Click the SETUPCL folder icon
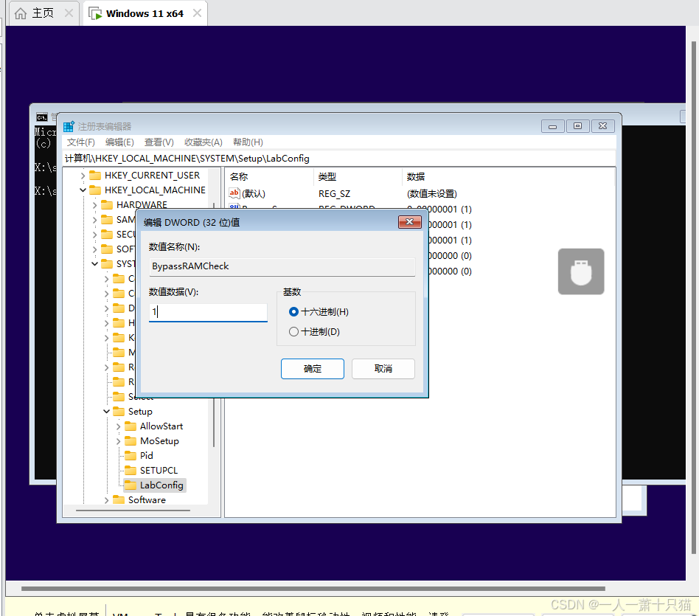 click(131, 470)
